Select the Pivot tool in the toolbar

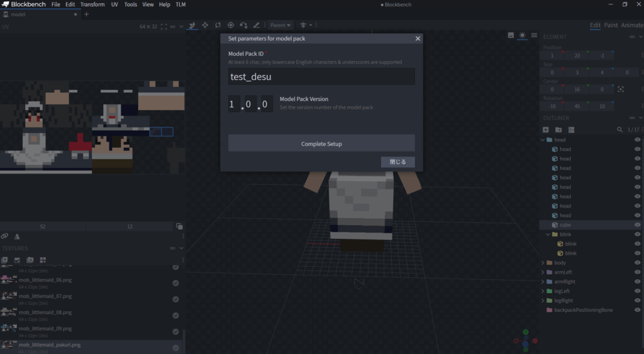point(231,25)
